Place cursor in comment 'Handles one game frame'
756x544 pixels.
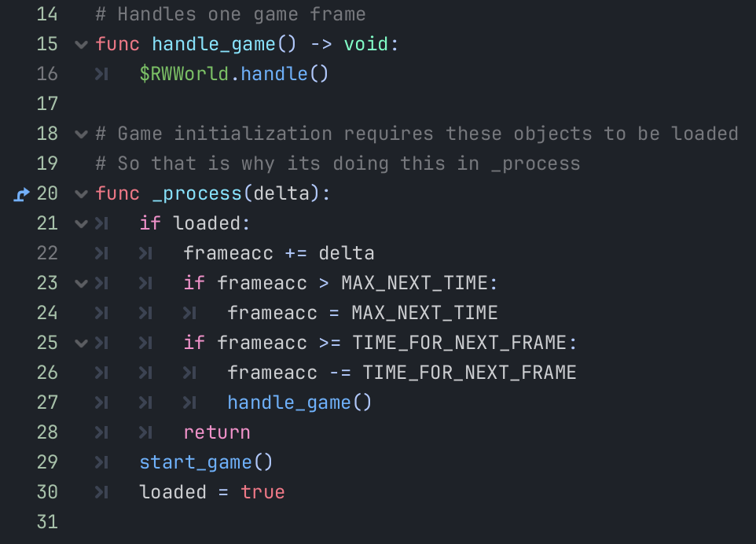[240, 14]
